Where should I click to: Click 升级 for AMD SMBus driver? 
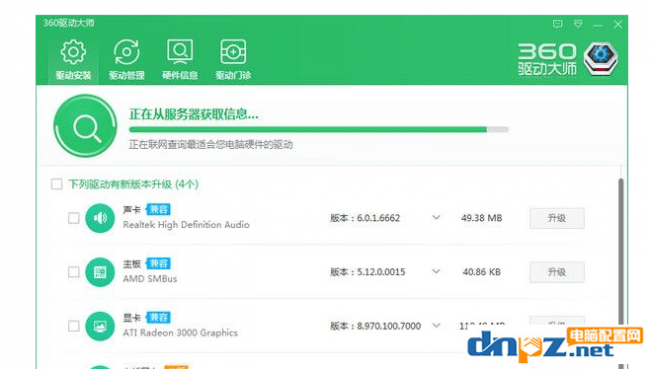pos(557,272)
